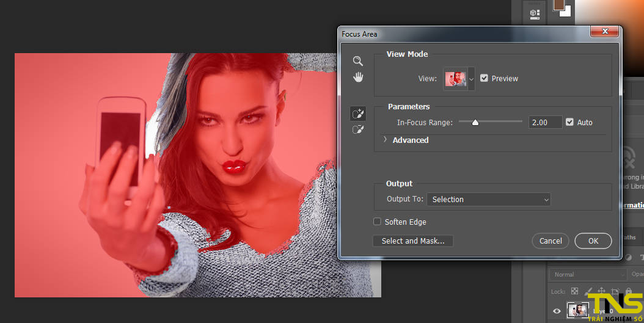
Task: Close the Focus Area dialog
Action: [x=604, y=31]
